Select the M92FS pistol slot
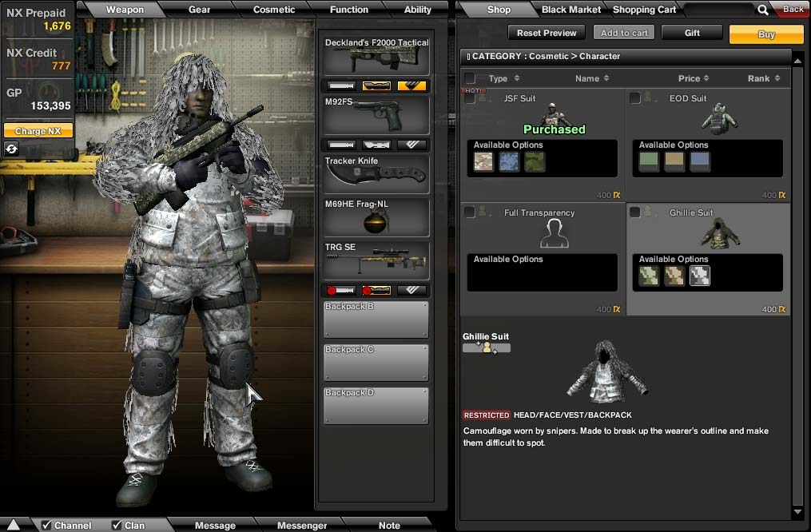The height and width of the screenshot is (532, 811). [376, 116]
